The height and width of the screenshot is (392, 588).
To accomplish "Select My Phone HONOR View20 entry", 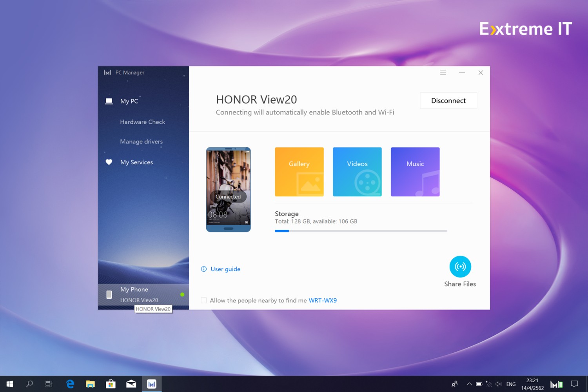I will click(143, 294).
